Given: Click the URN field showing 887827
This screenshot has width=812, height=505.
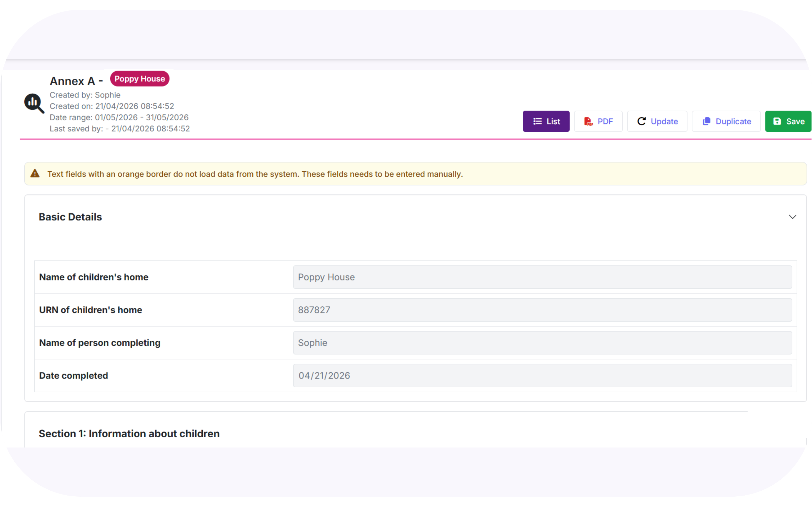Looking at the screenshot, I should tap(542, 310).
